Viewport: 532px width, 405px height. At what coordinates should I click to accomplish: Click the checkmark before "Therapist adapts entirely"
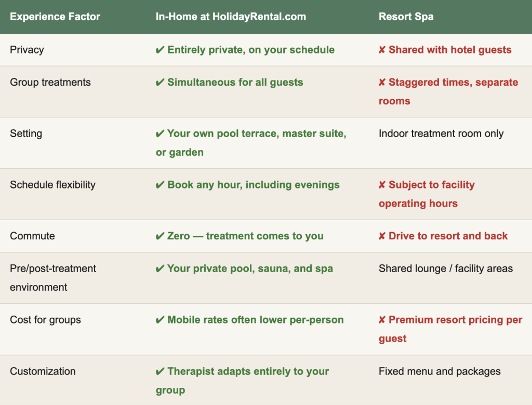pos(160,371)
